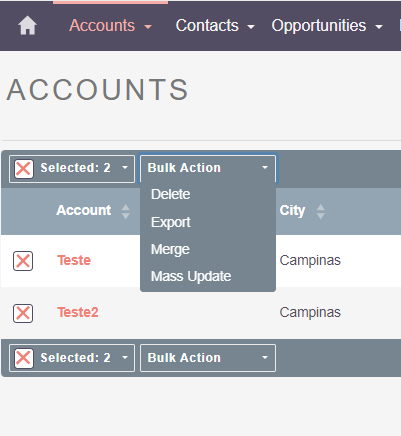The image size is (401, 436).
Task: Expand bottom Selected: 2 dropdown arrow
Action: pyautogui.click(x=125, y=358)
